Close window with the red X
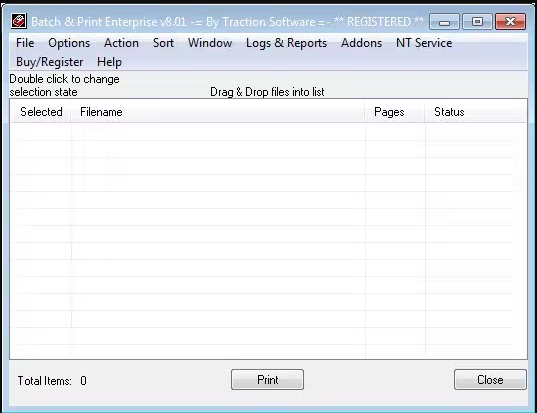537x413 pixels. click(510, 22)
